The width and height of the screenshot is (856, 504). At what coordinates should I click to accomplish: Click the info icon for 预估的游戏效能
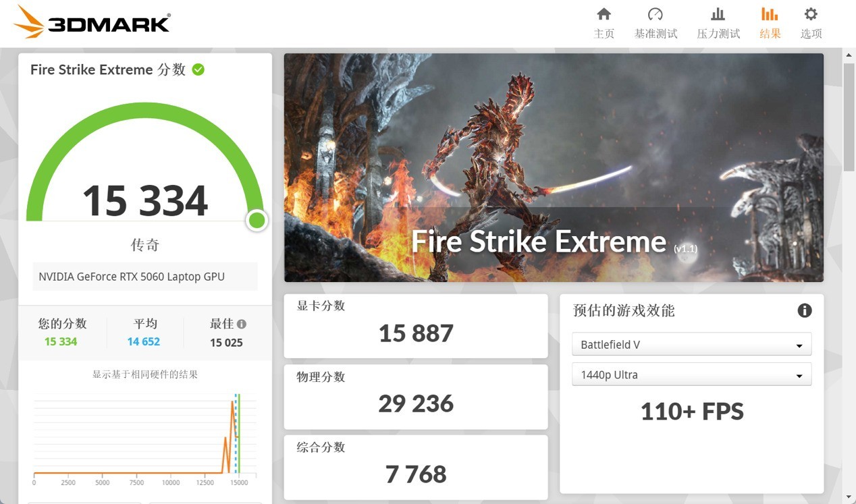point(804,310)
